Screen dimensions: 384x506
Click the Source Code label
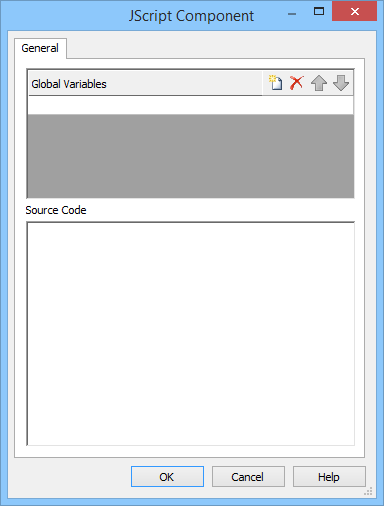click(56, 210)
